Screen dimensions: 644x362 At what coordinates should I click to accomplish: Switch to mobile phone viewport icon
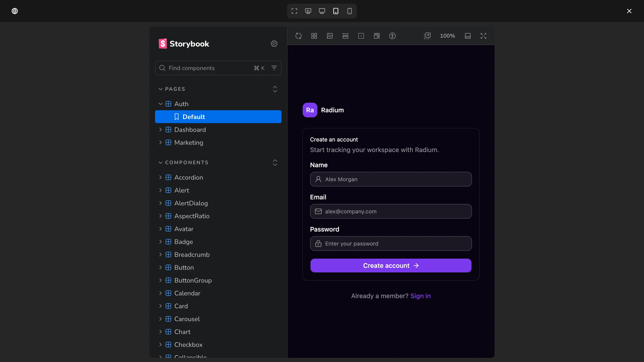click(x=350, y=11)
